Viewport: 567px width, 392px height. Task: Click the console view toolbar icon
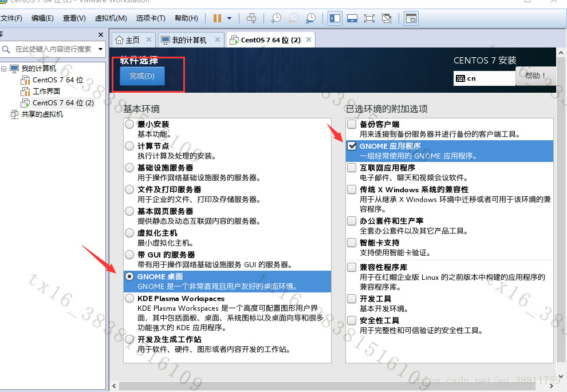click(x=411, y=18)
